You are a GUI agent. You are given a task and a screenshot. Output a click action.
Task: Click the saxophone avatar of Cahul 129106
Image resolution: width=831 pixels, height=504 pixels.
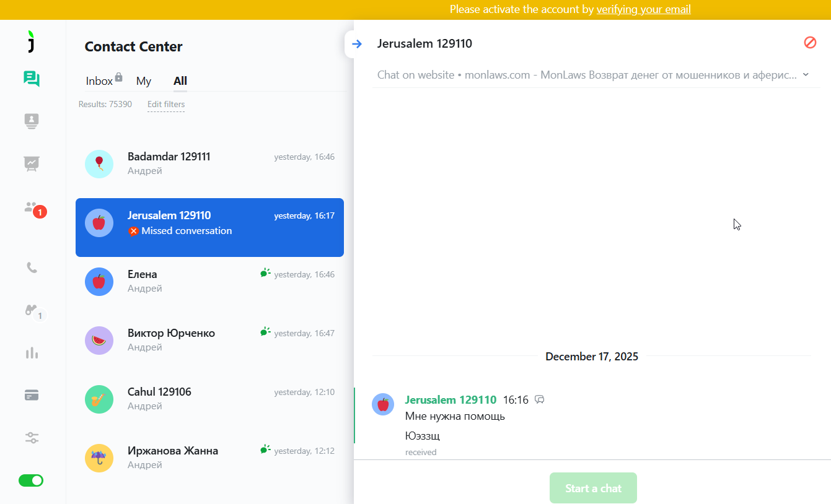99,399
